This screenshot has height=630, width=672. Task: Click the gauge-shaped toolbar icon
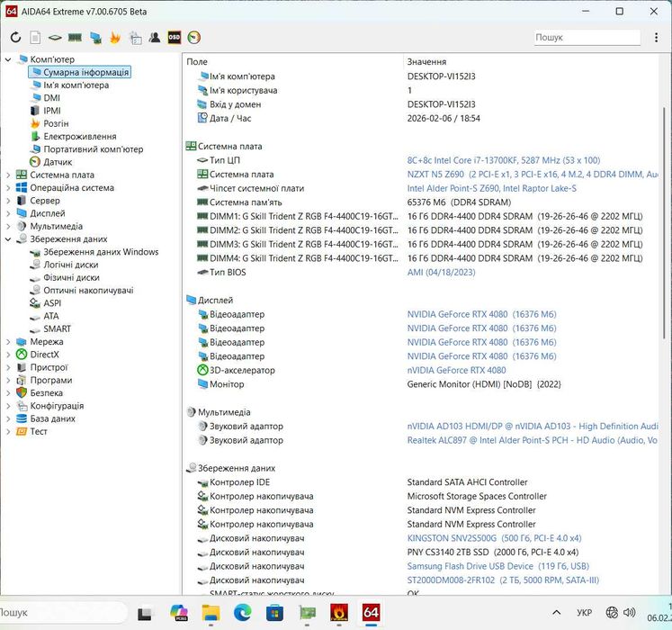tap(194, 38)
